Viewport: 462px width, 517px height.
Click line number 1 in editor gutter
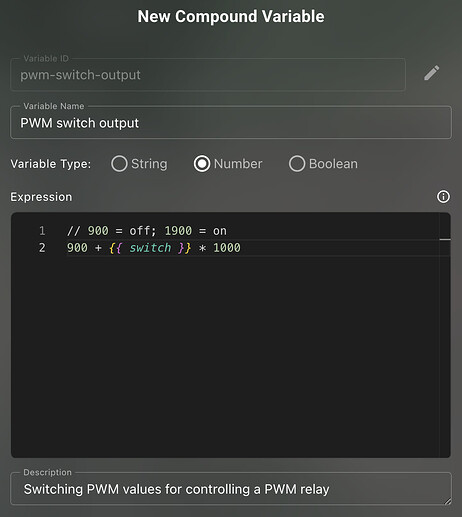(x=42, y=231)
